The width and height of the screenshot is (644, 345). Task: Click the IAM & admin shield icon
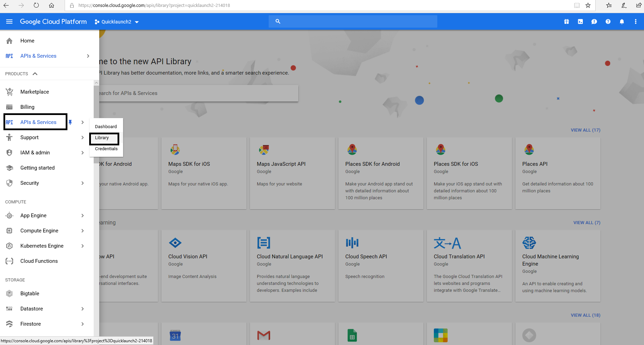click(9, 153)
